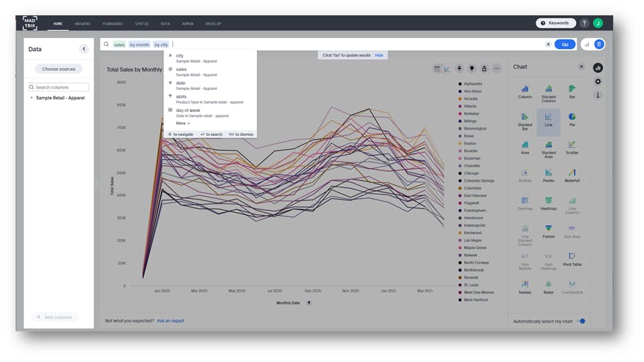Click the blue Go button
The width and height of the screenshot is (644, 362).
coord(565,45)
